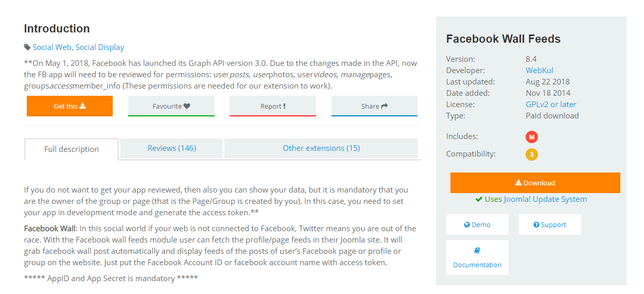Report this extension

272,106
